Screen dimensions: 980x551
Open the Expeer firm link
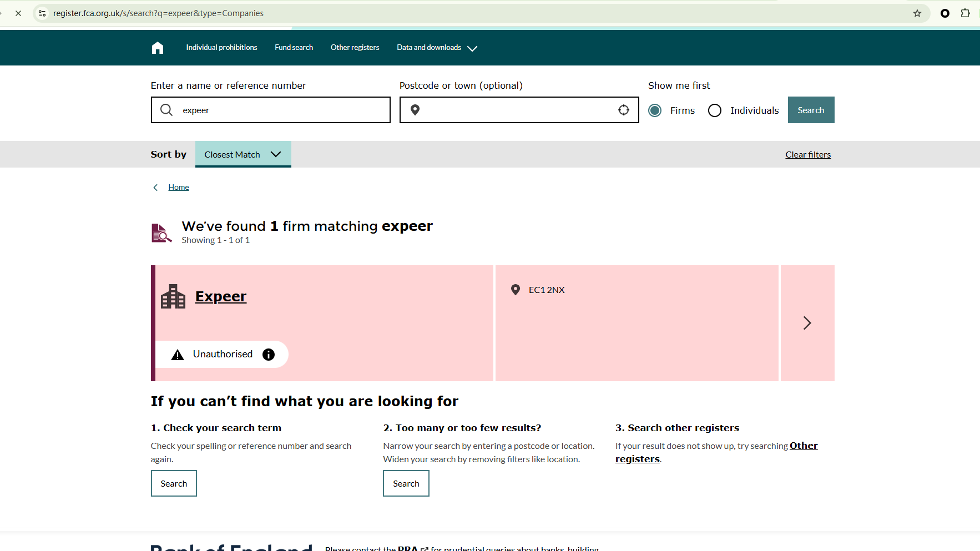coord(221,297)
